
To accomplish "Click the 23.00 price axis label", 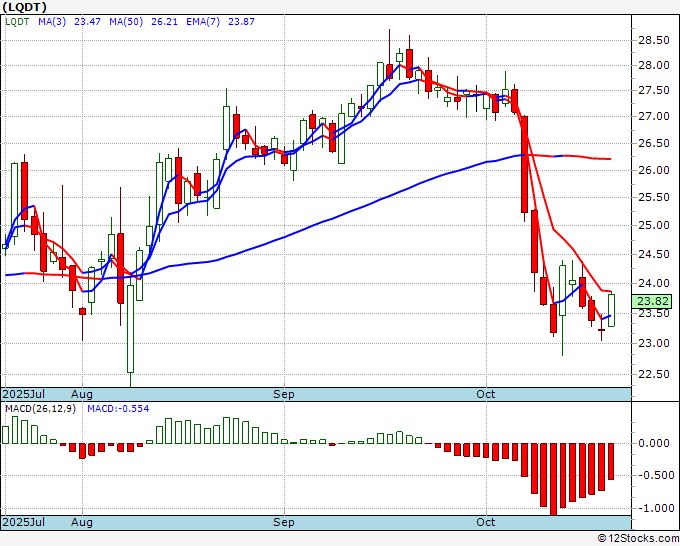I will 654,343.
